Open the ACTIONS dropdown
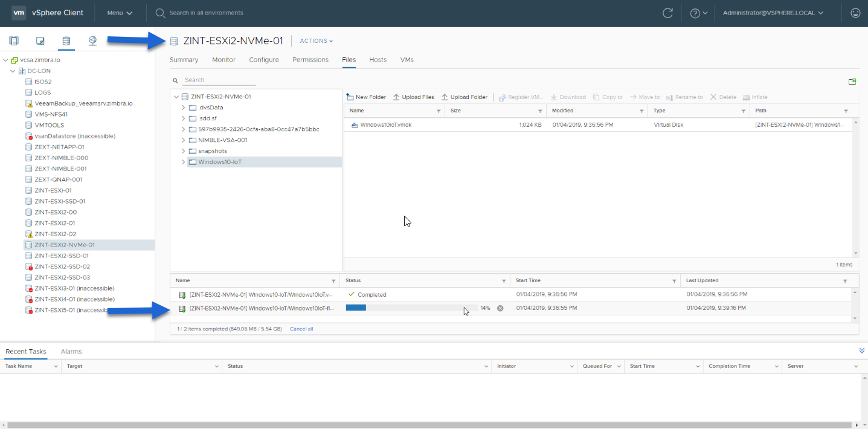Viewport: 868px width, 429px height. (x=316, y=41)
